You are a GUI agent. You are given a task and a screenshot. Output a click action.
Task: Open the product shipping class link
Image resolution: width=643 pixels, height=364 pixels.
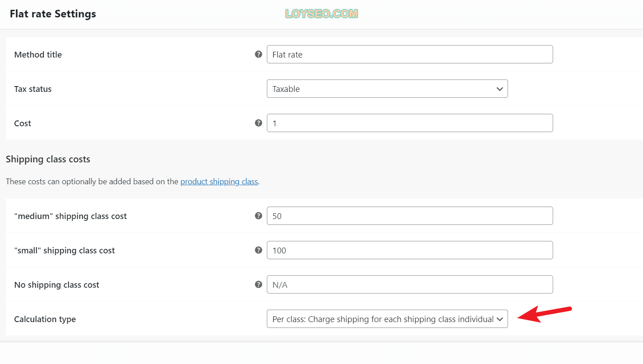[219, 182]
